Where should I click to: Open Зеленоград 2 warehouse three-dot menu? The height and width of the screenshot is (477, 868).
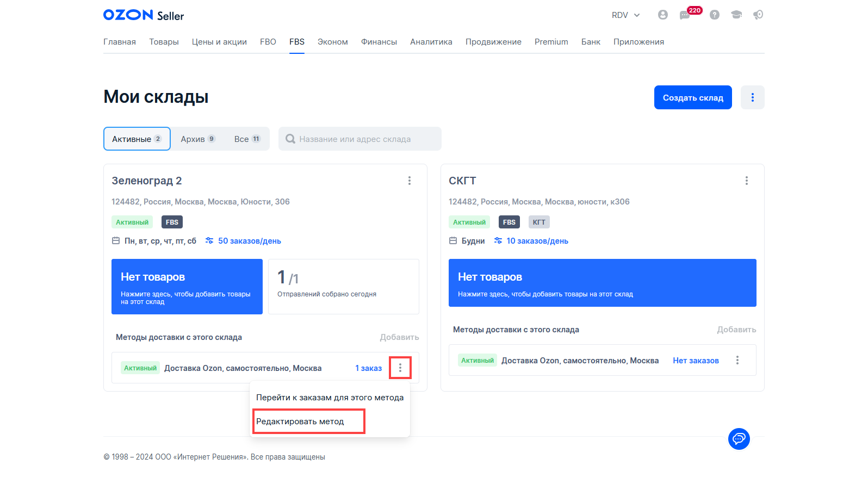[x=410, y=181]
